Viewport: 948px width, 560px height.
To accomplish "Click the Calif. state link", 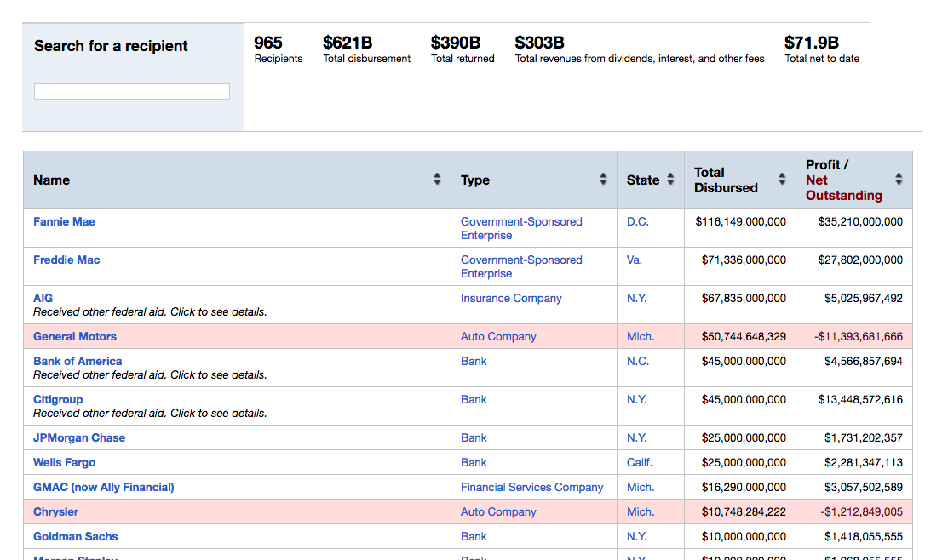I will (639, 462).
